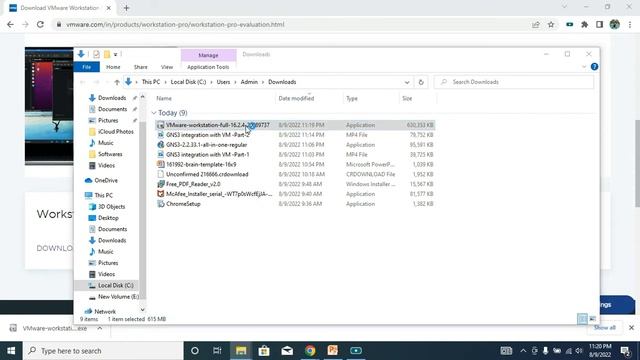Open Desktop under This PC

point(104,218)
